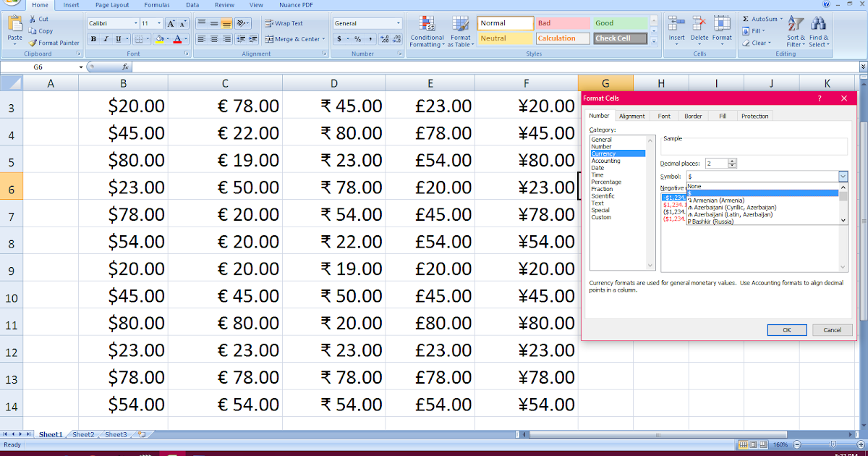Apply the Check Cell style

pos(620,38)
